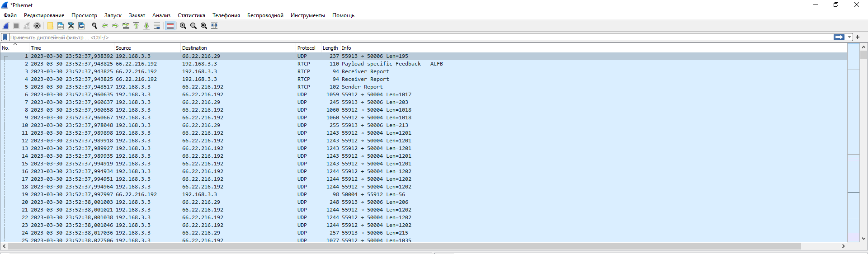Sort by the Length column header
Image resolution: width=868 pixels, height=254 pixels.
coord(330,48)
